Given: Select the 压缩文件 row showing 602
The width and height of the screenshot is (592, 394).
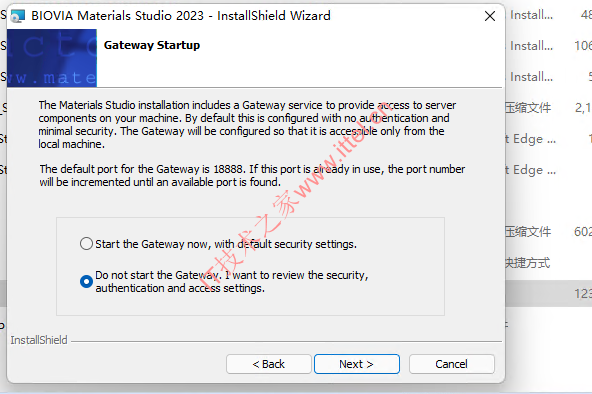Looking at the screenshot, I should (549, 232).
